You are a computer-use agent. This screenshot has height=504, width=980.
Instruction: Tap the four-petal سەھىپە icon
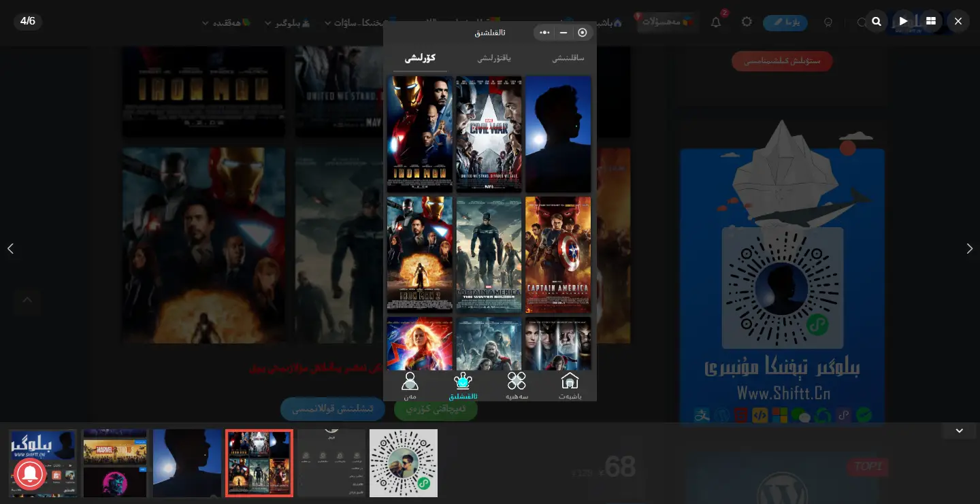point(517,385)
